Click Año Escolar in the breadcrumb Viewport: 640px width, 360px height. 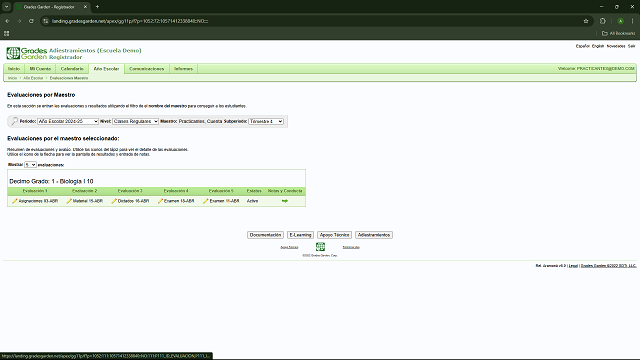(x=33, y=78)
